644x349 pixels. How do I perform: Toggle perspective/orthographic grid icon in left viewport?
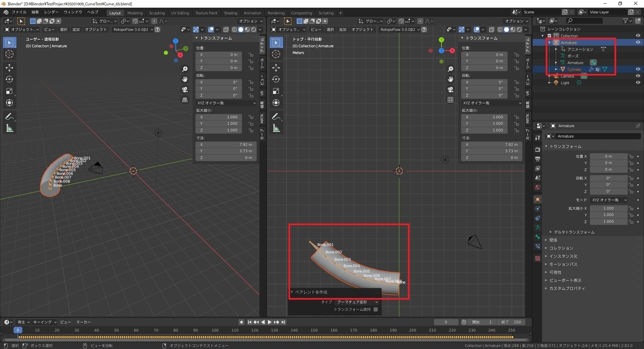click(x=185, y=99)
